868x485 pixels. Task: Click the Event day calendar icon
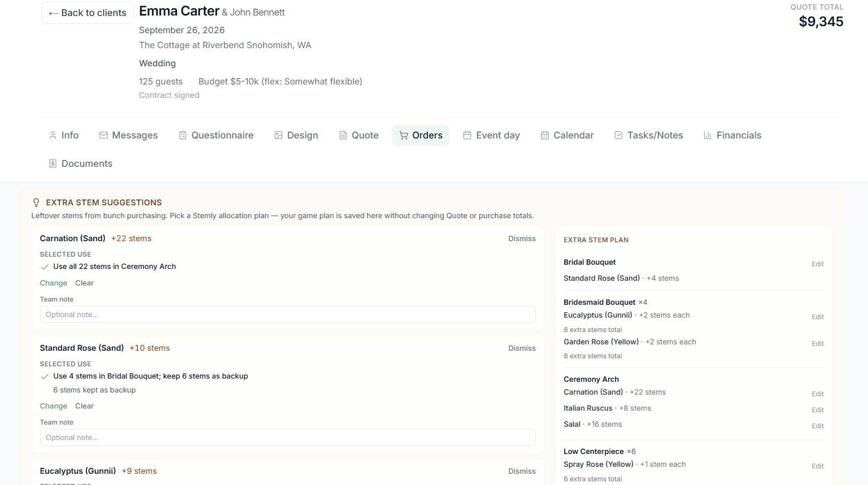pos(467,135)
